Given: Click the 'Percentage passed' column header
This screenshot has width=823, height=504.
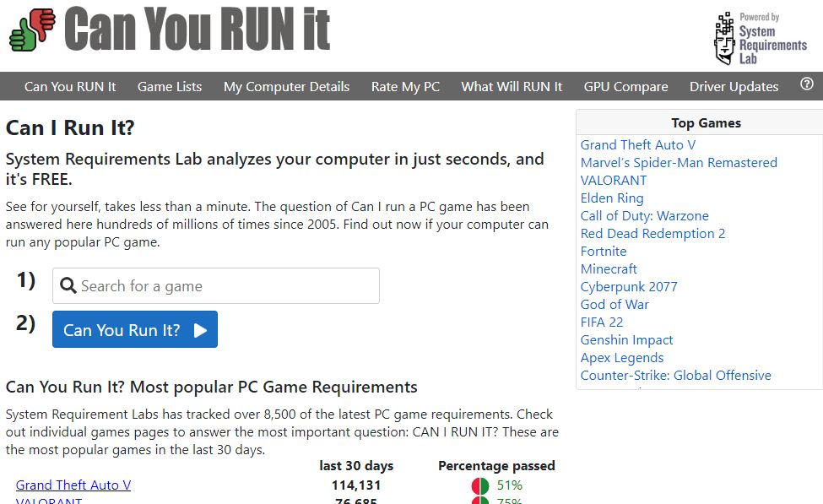Looking at the screenshot, I should pos(496,466).
